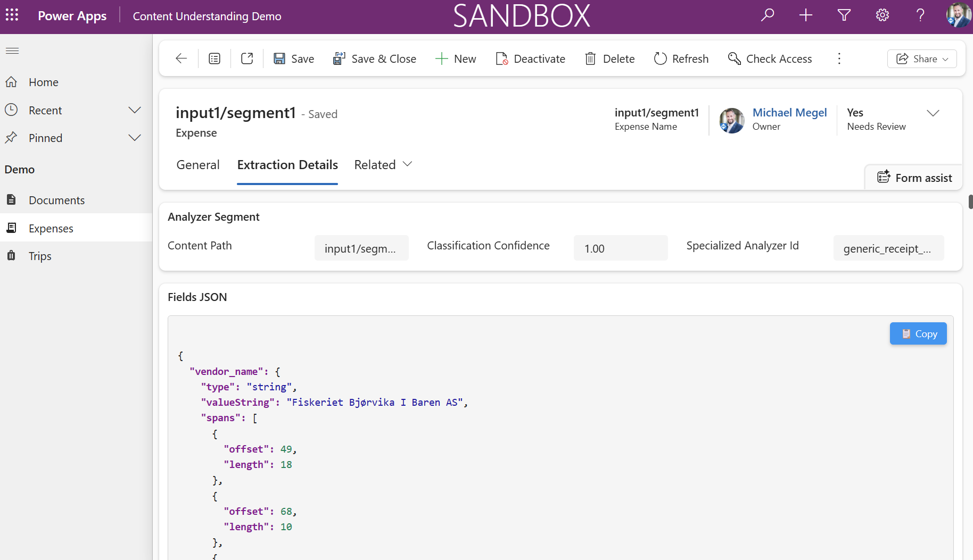Expand the Recent section chevron

point(135,110)
